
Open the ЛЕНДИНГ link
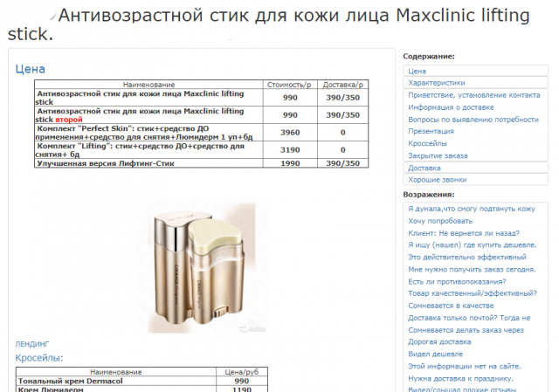pos(32,344)
